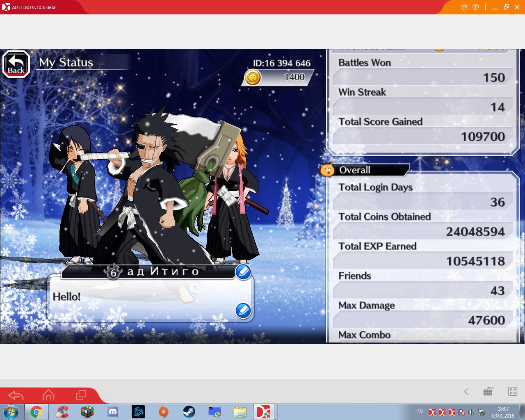Click the Battles Won value 150
The width and height of the screenshot is (525, 420).
494,78
